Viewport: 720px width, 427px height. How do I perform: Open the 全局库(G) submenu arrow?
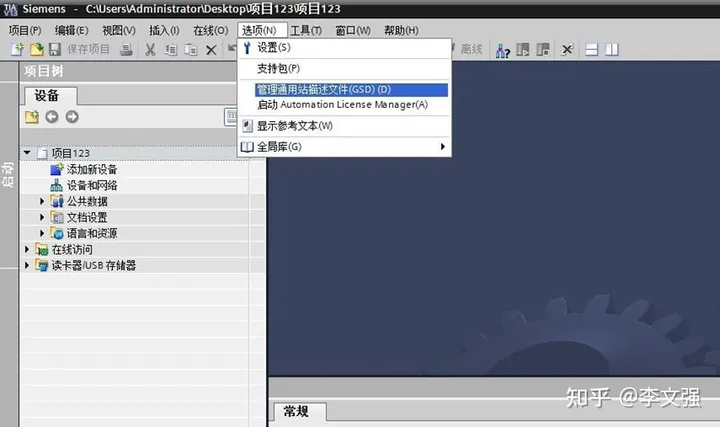click(443, 146)
